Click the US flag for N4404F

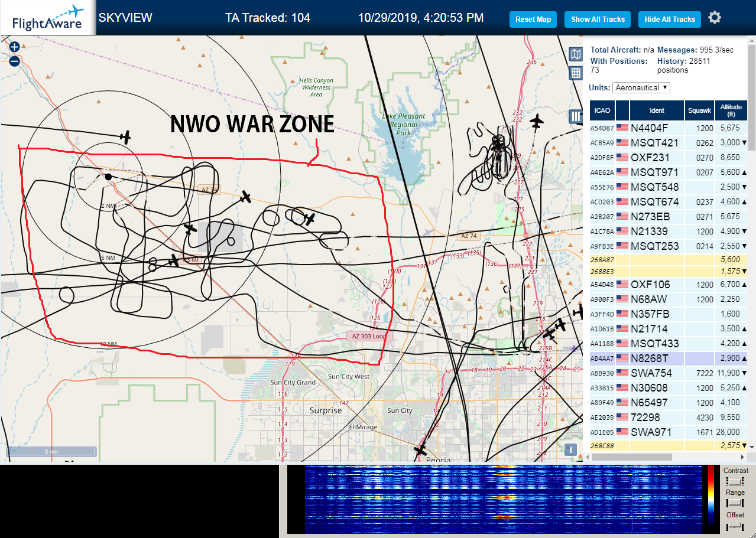[x=622, y=128]
